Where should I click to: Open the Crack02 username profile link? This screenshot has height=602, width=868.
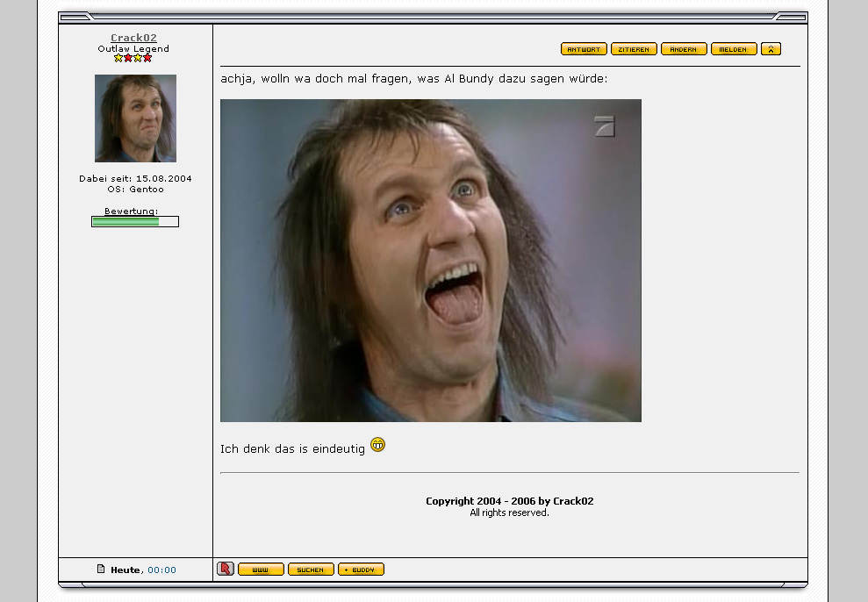point(133,38)
